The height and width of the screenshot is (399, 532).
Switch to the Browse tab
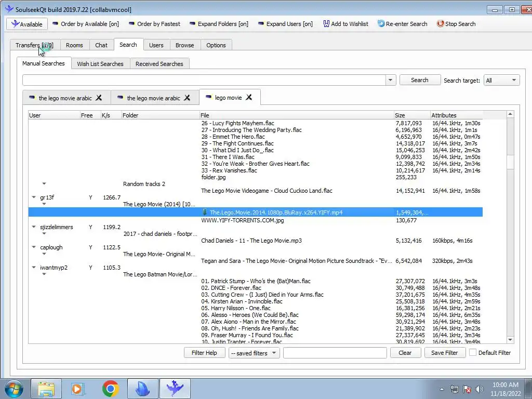tap(184, 45)
